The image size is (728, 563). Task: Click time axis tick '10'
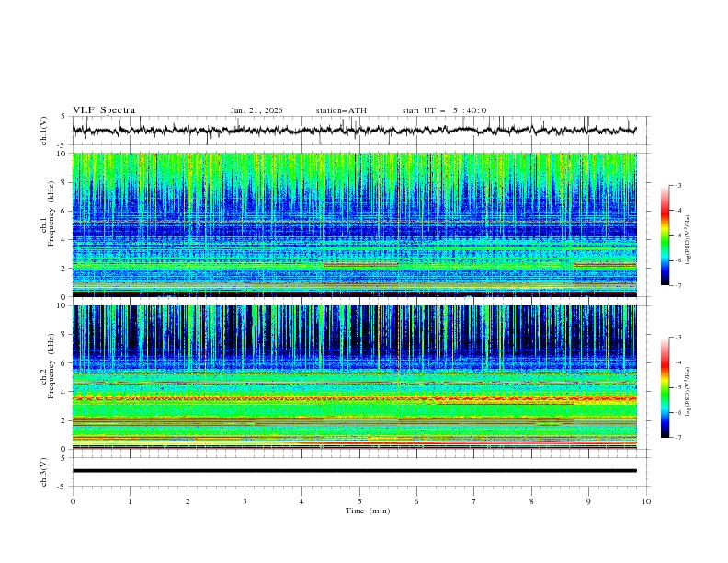pos(646,501)
